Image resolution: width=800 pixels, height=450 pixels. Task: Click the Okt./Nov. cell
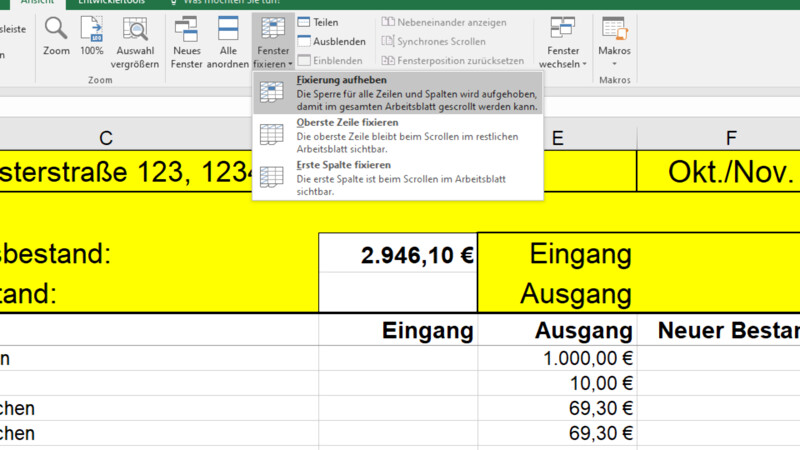pos(719,171)
